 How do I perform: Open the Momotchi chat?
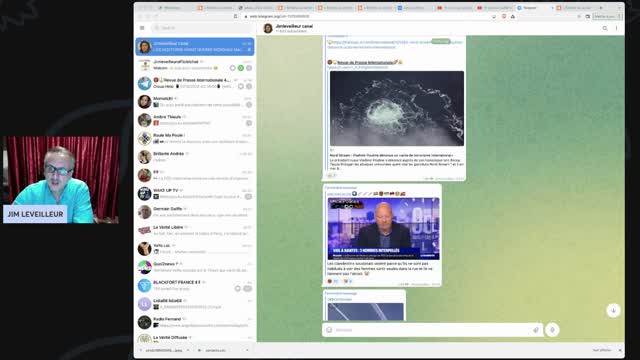tap(195, 102)
